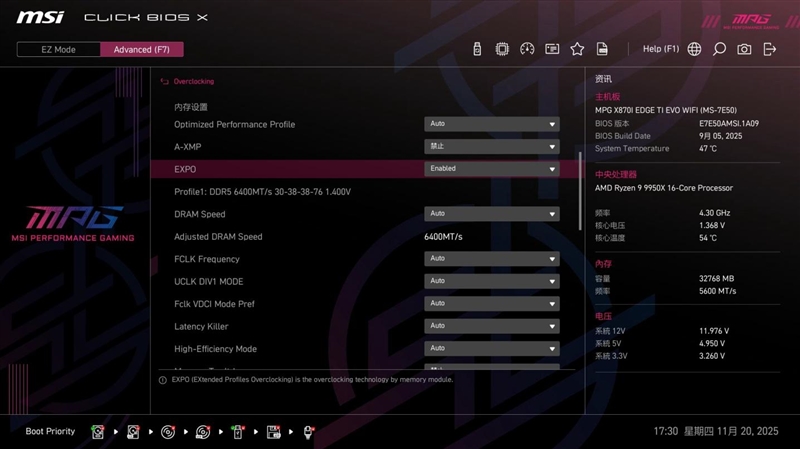Click the info icon beside EXPO description
Screen dimensions: 800x449
pyautogui.click(x=163, y=380)
